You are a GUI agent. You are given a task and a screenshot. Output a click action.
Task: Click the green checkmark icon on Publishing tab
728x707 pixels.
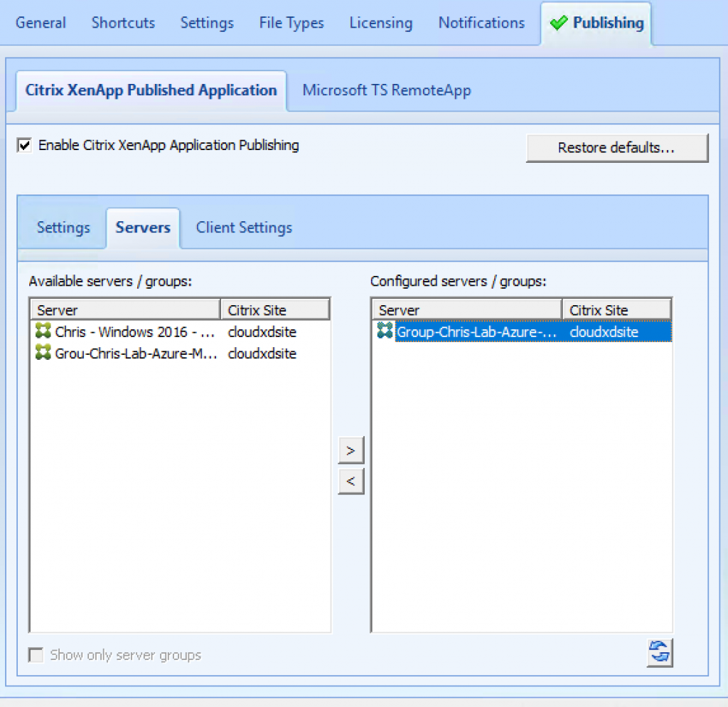point(557,22)
